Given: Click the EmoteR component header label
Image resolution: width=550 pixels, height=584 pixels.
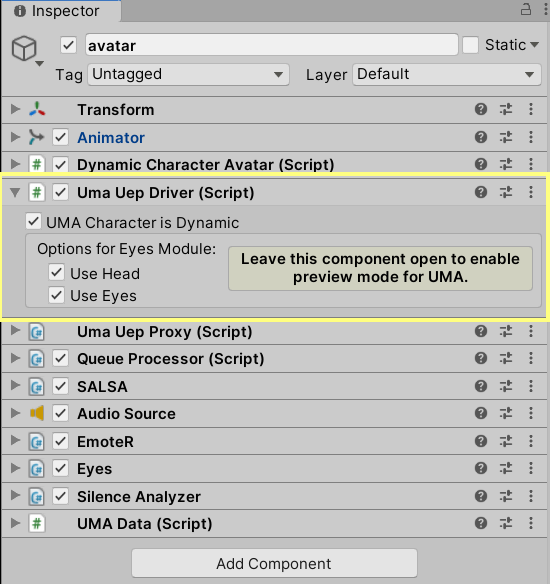Looking at the screenshot, I should tap(105, 442).
